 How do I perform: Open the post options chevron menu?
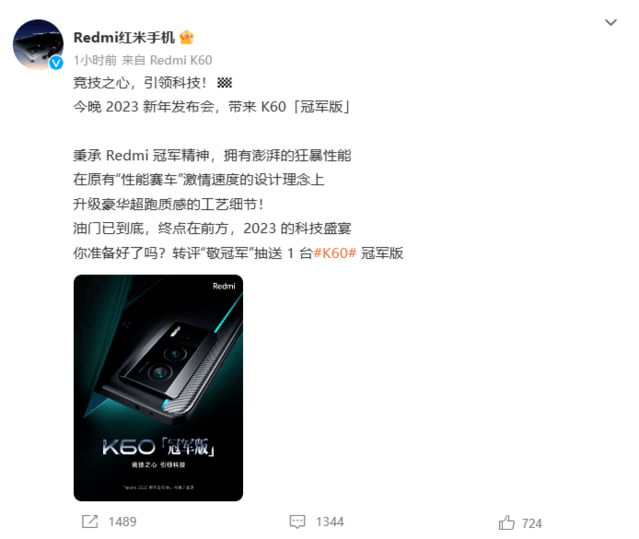[610, 22]
